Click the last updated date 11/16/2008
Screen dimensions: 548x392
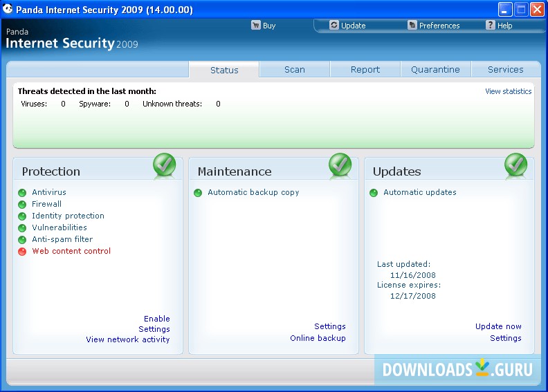pyautogui.click(x=413, y=275)
